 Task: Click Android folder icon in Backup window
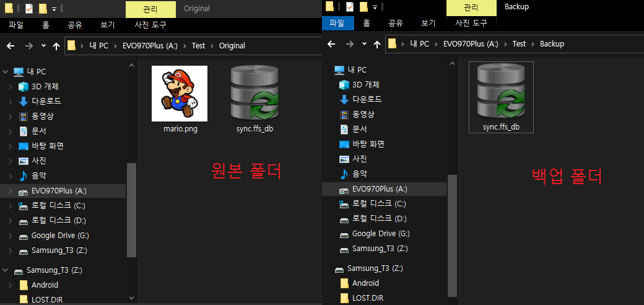(345, 283)
